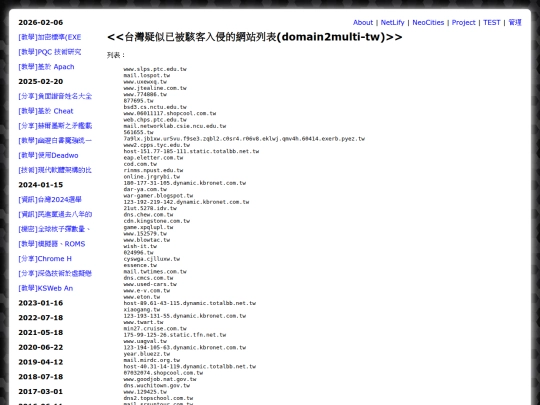
Task: Click the dar-ya.com.tw list entry
Action: pyautogui.click(x=145, y=189)
